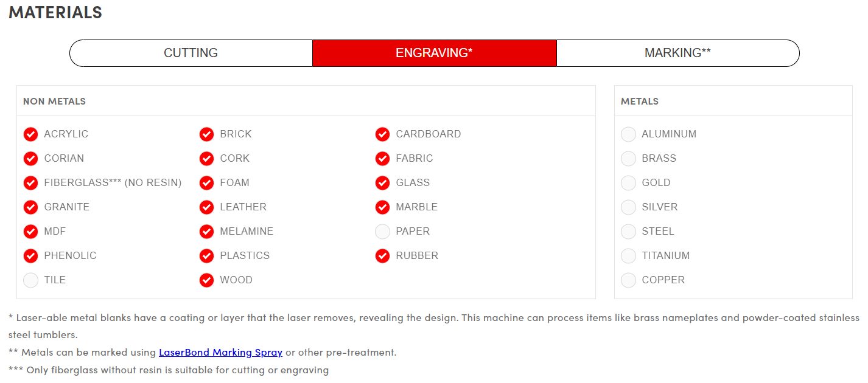This screenshot has width=868, height=383.
Task: Click the checkmark icon next to GRANITE
Action: click(x=30, y=207)
